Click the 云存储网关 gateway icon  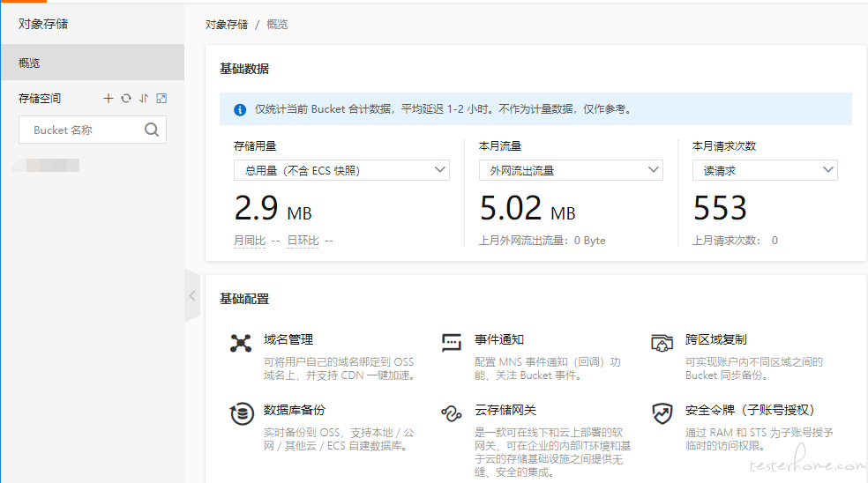[x=451, y=413]
